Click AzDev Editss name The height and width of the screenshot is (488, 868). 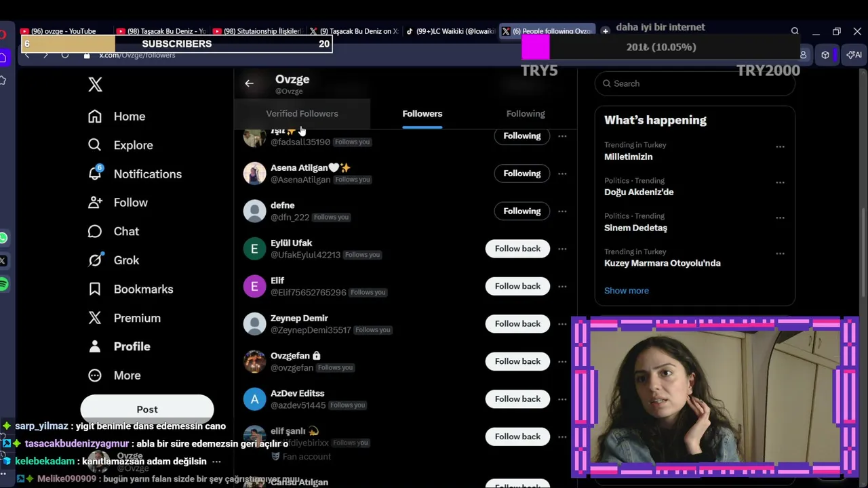pyautogui.click(x=298, y=393)
